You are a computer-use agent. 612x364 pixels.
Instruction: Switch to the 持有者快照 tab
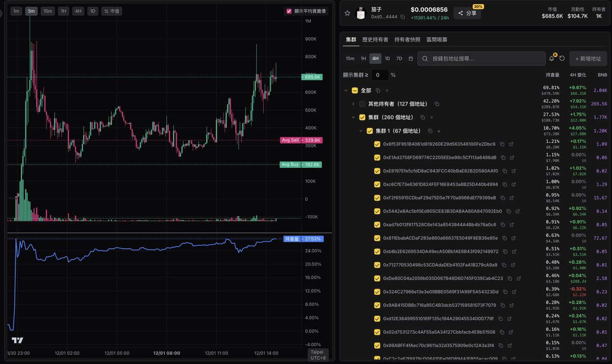point(407,39)
